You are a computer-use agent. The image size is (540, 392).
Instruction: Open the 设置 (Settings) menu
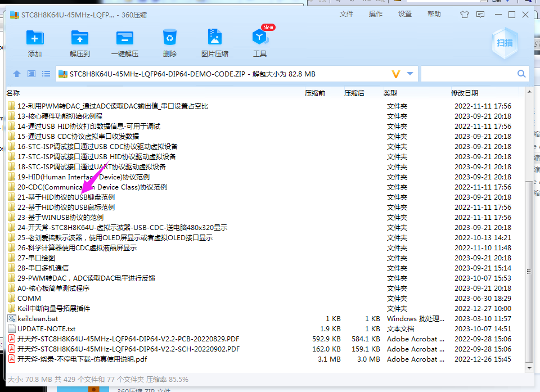click(x=405, y=14)
